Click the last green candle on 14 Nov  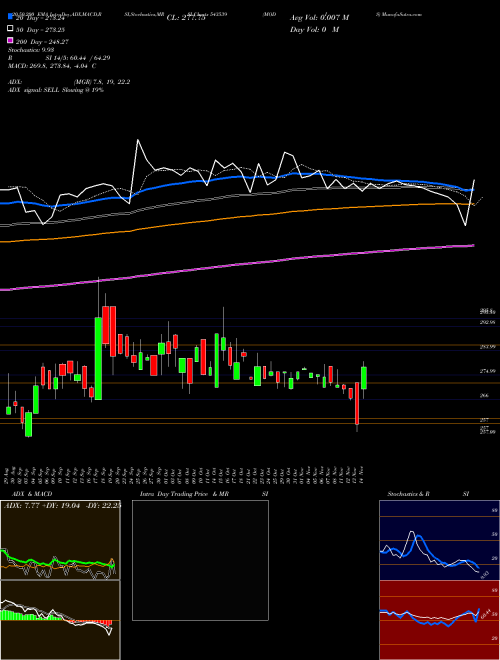(364, 378)
